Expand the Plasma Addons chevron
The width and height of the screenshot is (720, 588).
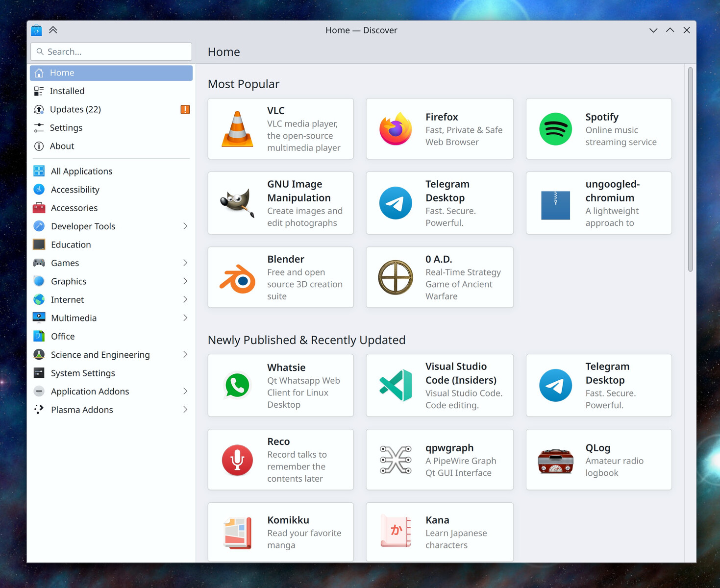[185, 410]
